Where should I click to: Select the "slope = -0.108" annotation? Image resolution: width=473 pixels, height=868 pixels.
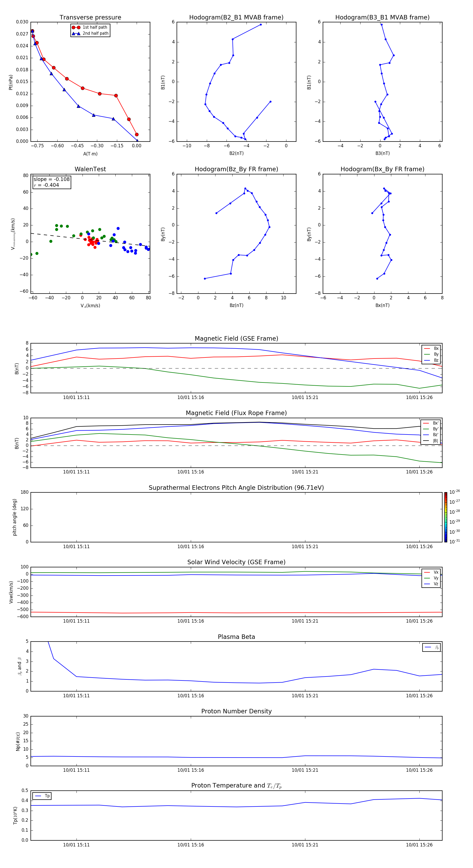click(x=52, y=179)
